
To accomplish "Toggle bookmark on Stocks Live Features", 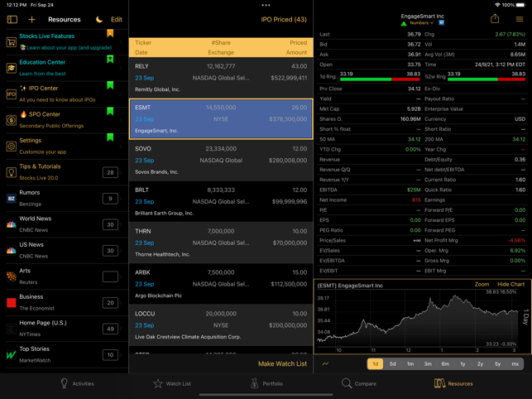I will tap(110, 33).
